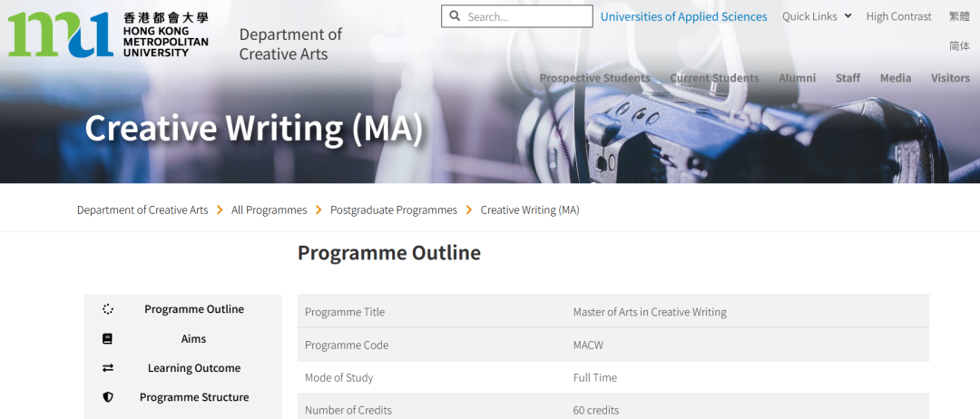
Task: Select Learning Outcome in sidebar
Action: coord(194,368)
